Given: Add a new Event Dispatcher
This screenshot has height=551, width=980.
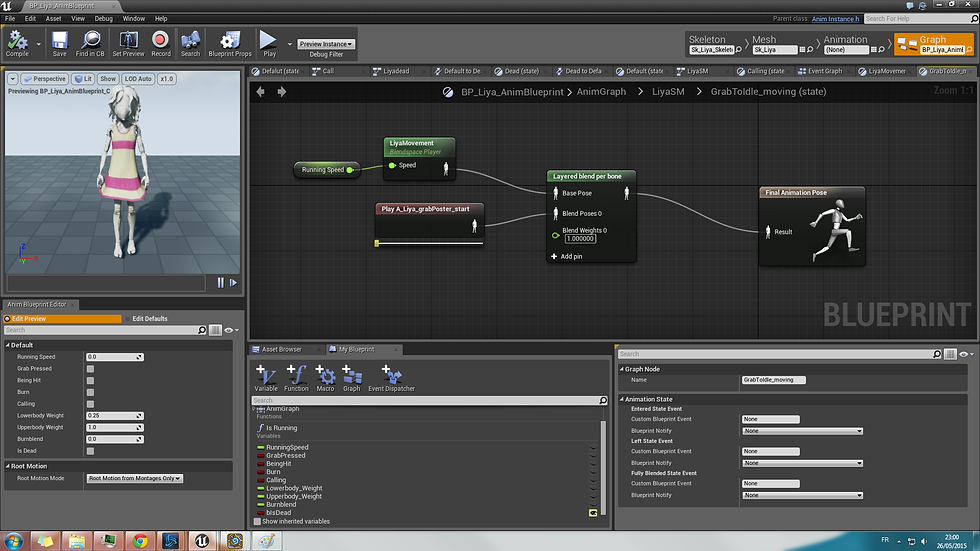Looking at the screenshot, I should (391, 379).
